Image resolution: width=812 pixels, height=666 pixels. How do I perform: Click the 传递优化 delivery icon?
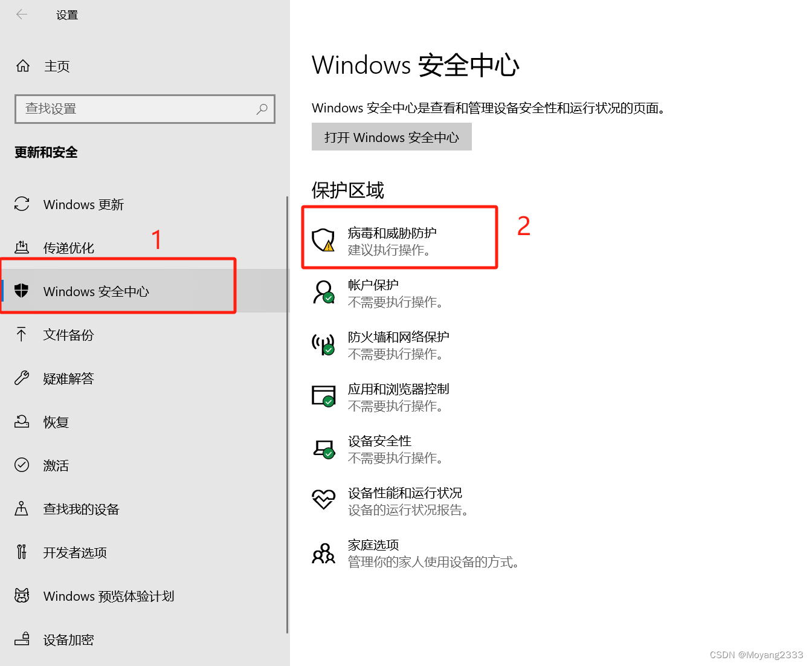22,248
